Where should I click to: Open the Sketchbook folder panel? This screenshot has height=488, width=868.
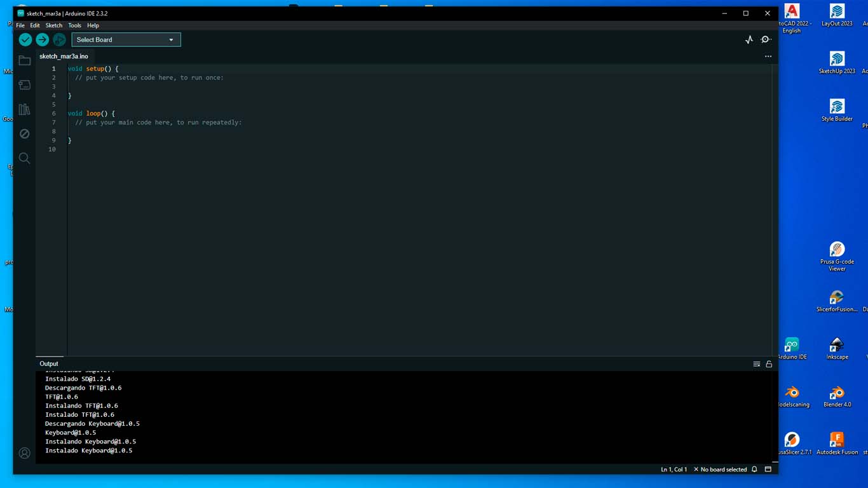click(24, 61)
